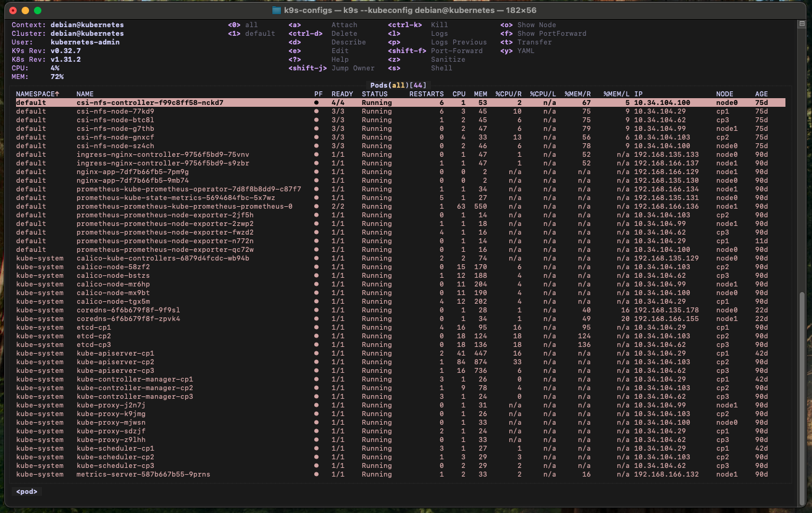Click the yellow minimize window button
This screenshot has width=812, height=513.
pyautogui.click(x=25, y=10)
